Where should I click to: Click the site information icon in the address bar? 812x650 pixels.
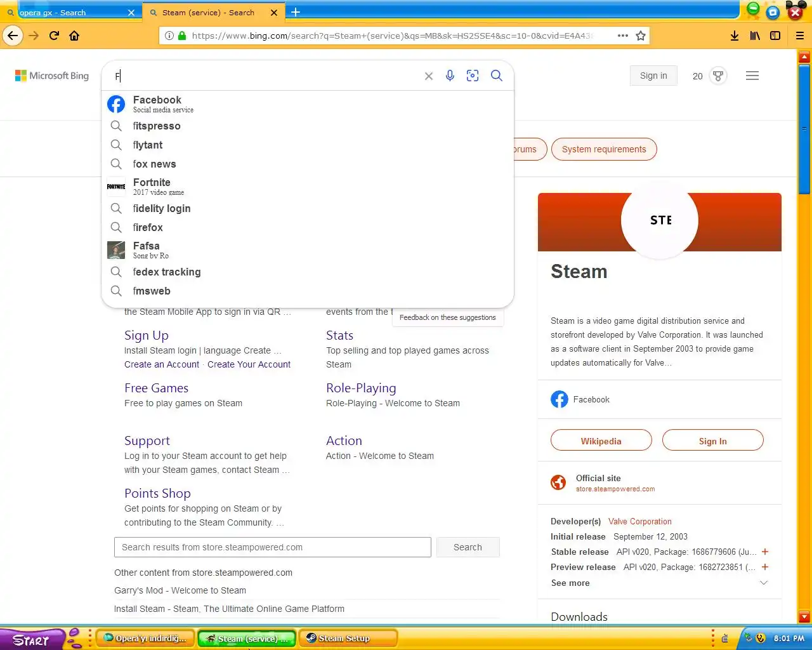(x=169, y=36)
